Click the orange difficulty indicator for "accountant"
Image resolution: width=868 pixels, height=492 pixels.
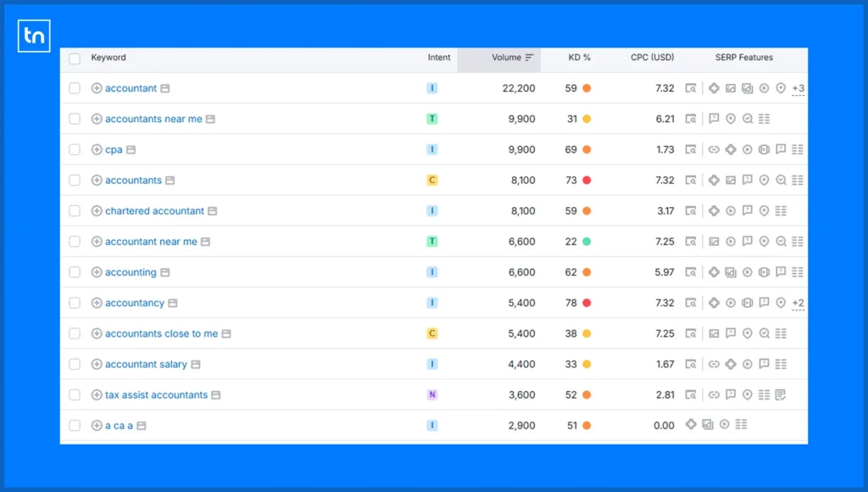click(587, 88)
